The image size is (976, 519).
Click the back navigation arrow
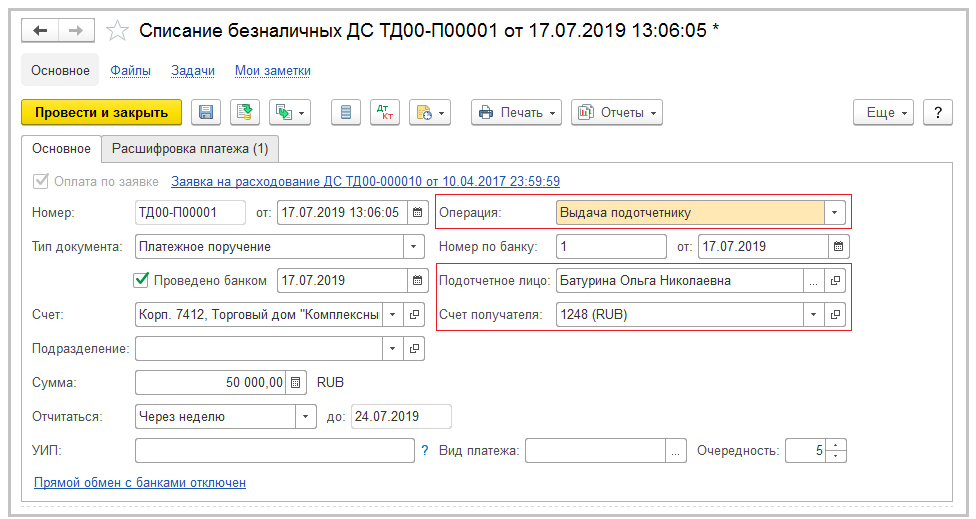(41, 31)
